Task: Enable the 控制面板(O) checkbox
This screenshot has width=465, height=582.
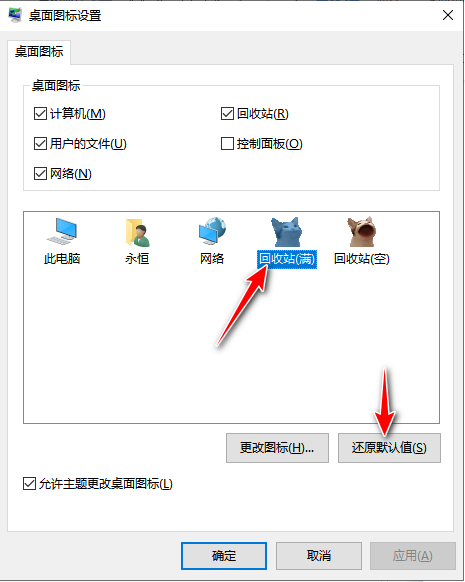Action: coord(227,144)
